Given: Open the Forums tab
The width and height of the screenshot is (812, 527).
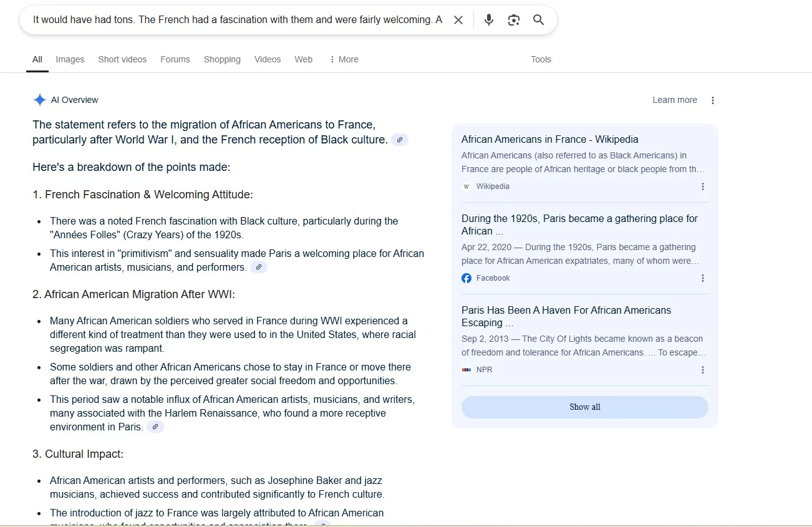Looking at the screenshot, I should [175, 59].
